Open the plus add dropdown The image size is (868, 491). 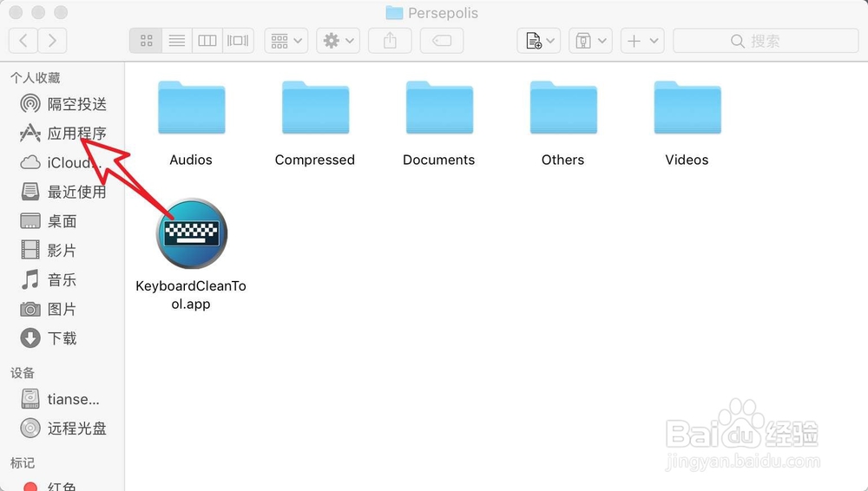pos(642,41)
